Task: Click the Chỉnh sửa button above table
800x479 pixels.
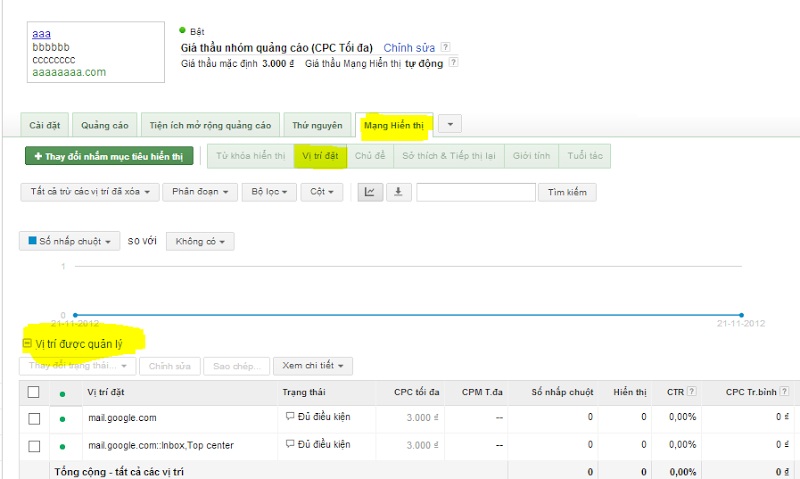Action: coord(170,366)
